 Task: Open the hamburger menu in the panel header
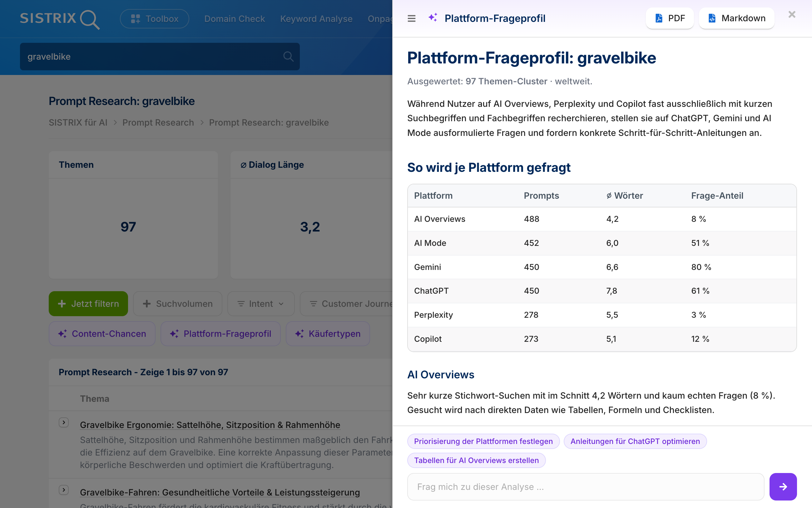411,18
